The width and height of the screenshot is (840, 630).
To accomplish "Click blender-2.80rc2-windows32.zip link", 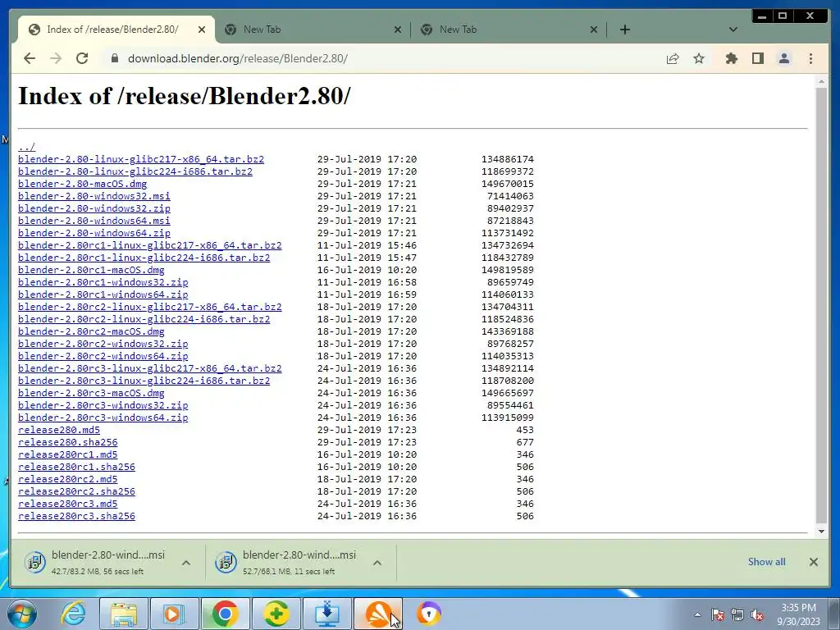I will click(x=103, y=344).
